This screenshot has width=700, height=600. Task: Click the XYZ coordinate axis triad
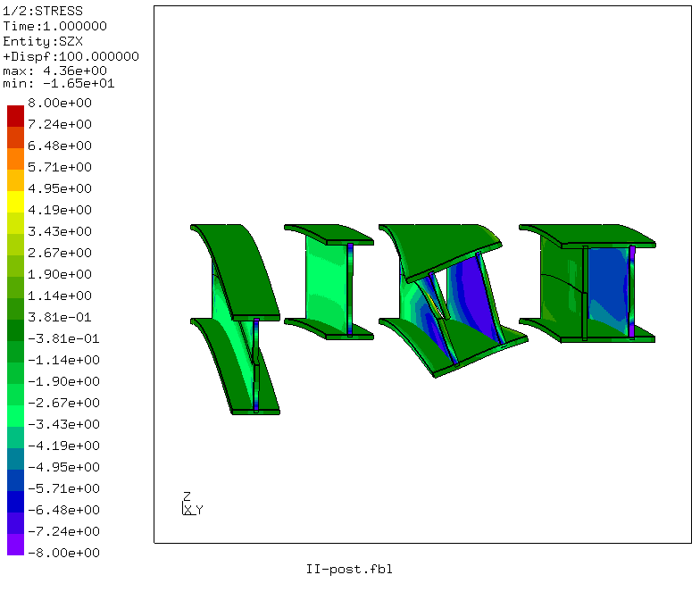193,504
